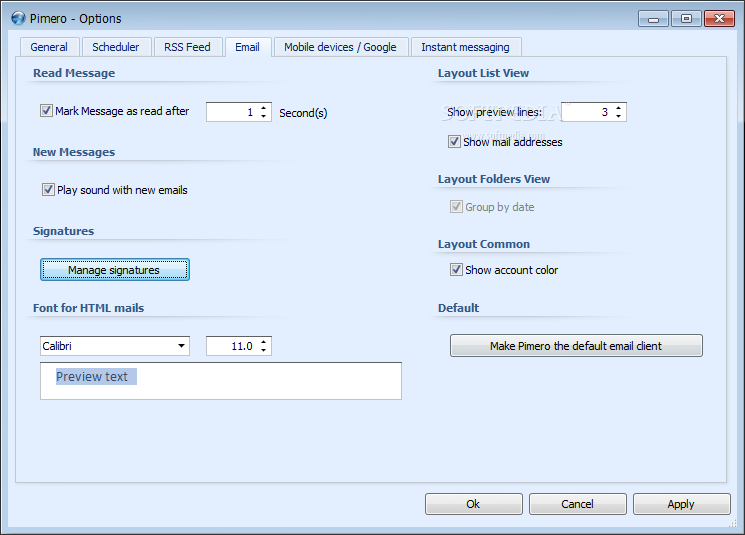Switch to the General tab

(49, 47)
